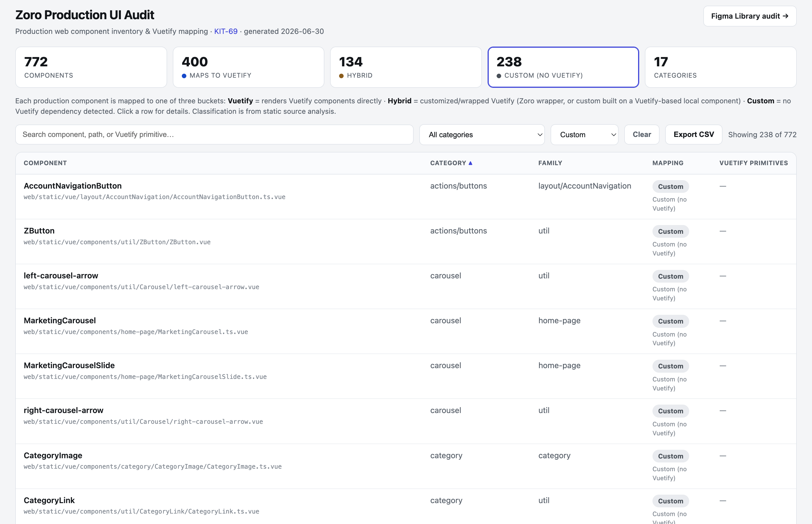The width and height of the screenshot is (812, 524).
Task: Click the right-carousel-arrow.vue file path
Action: 143,422
